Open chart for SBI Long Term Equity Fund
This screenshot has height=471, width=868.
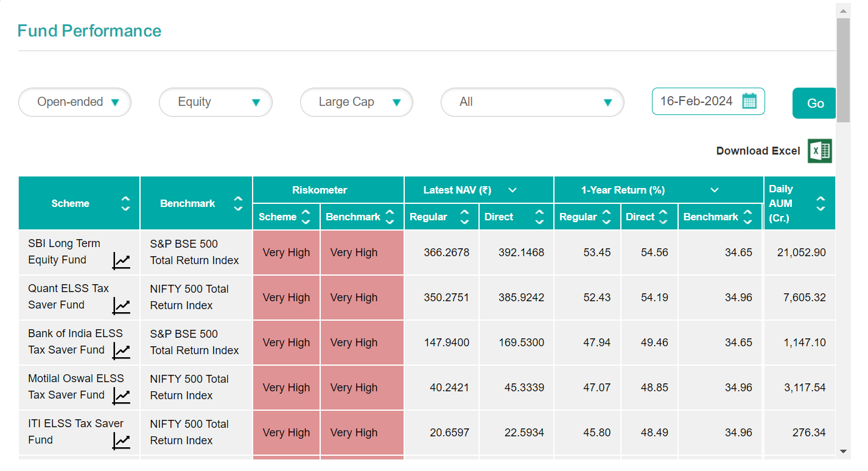(x=121, y=261)
